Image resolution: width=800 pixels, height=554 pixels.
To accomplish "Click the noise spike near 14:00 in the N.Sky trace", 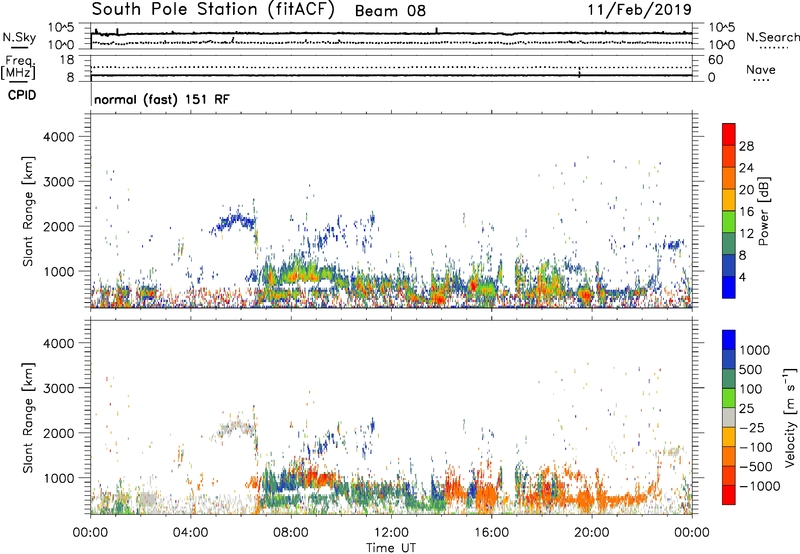I will [x=437, y=30].
